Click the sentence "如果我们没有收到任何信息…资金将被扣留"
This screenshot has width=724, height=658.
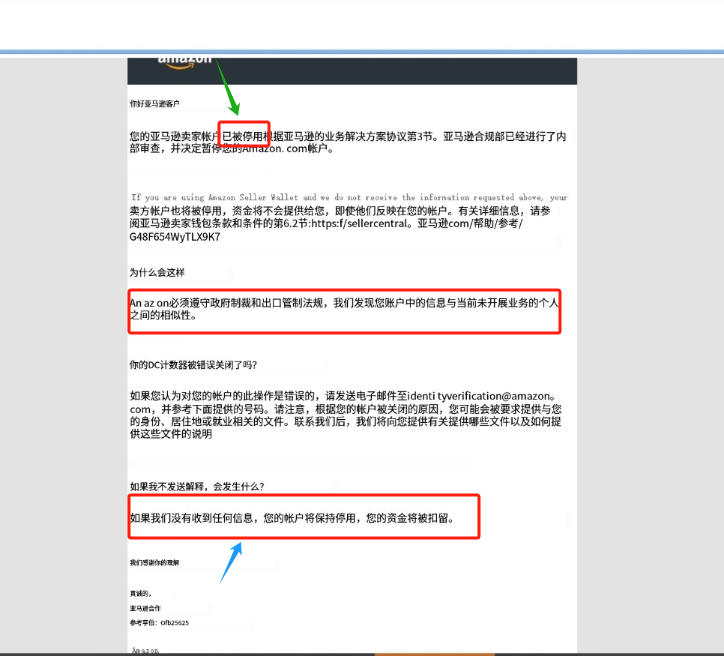pos(292,518)
